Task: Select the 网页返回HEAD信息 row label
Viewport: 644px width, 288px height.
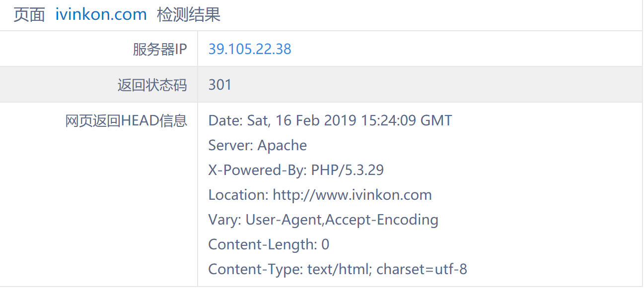Action: point(126,120)
